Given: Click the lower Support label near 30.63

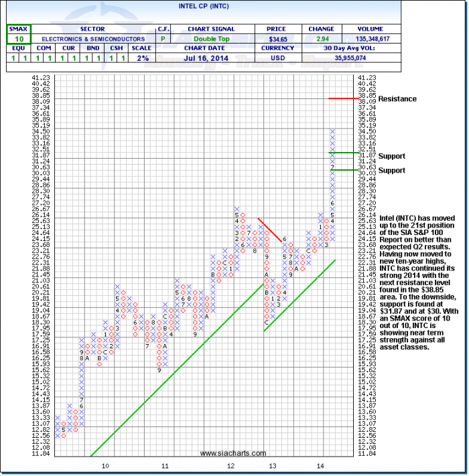Looking at the screenshot, I should click(392, 171).
